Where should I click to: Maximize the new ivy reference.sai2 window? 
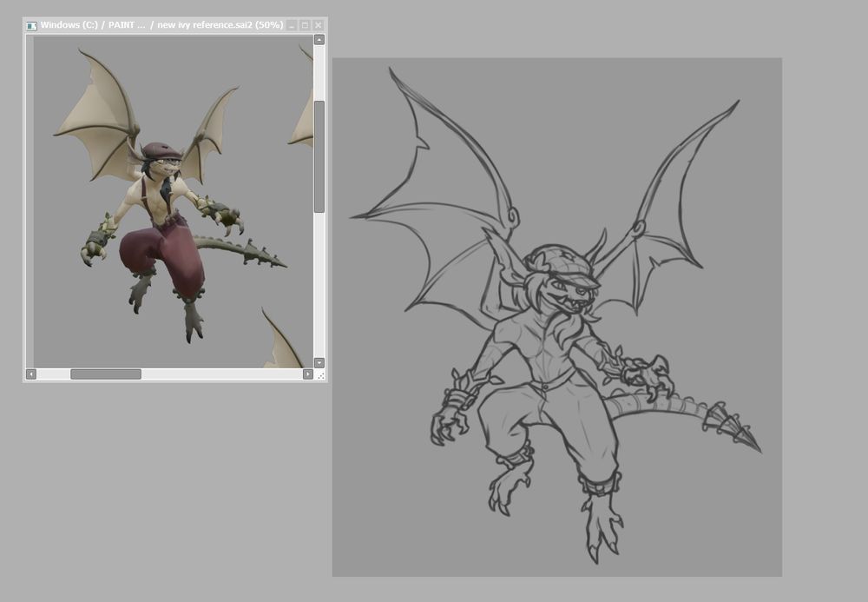click(305, 25)
